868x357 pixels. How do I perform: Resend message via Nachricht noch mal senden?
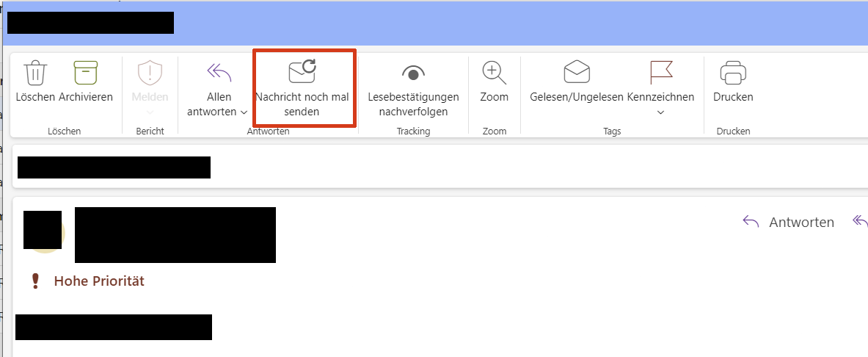tap(302, 89)
